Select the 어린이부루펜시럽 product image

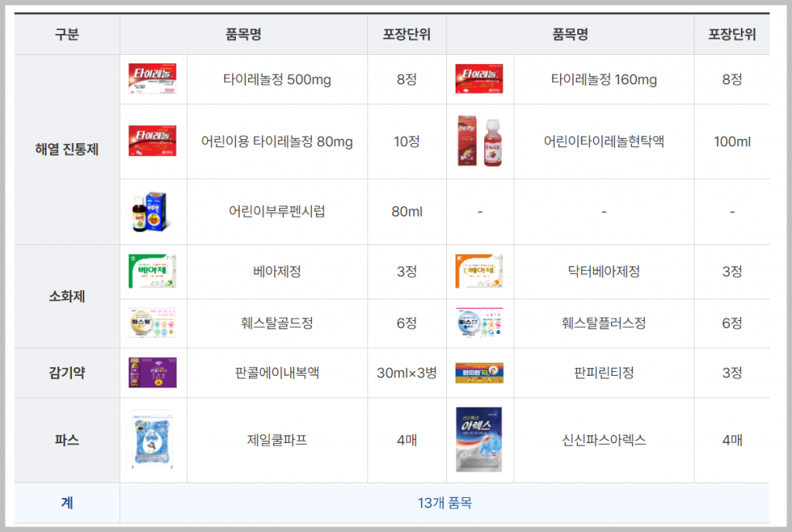point(149,212)
